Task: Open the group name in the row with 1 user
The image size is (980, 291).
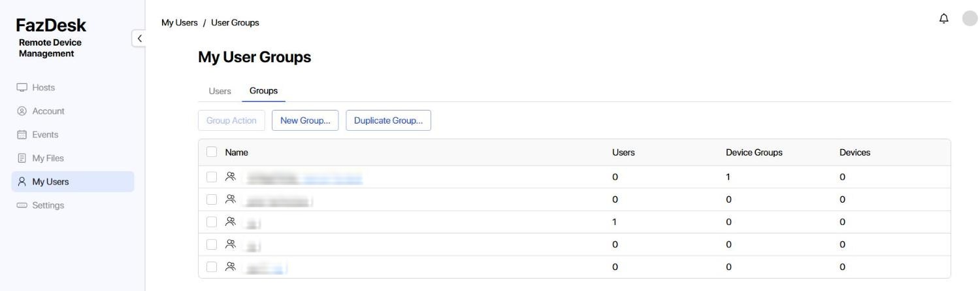Action: pyautogui.click(x=253, y=222)
